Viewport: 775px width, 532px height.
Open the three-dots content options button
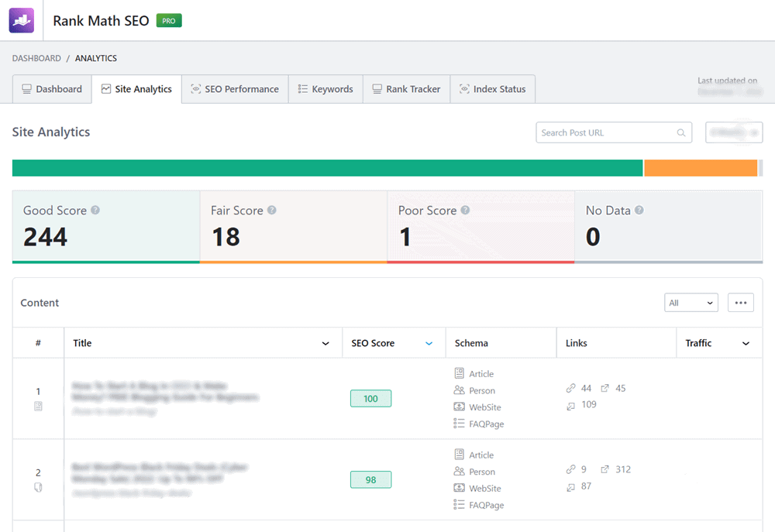coord(740,303)
